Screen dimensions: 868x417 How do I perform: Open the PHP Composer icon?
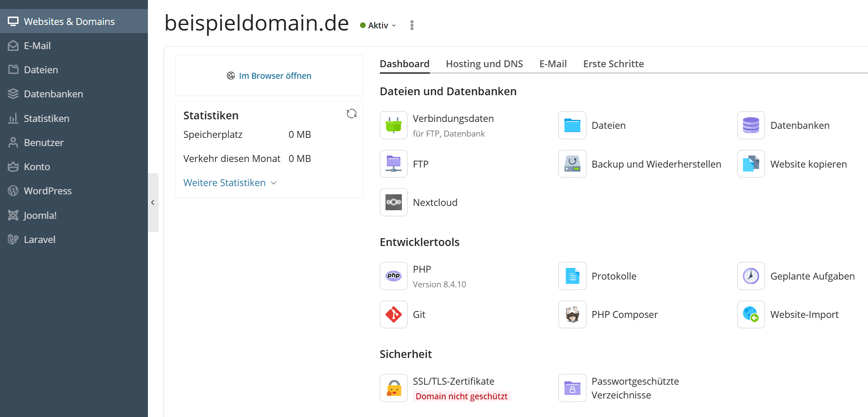click(572, 314)
